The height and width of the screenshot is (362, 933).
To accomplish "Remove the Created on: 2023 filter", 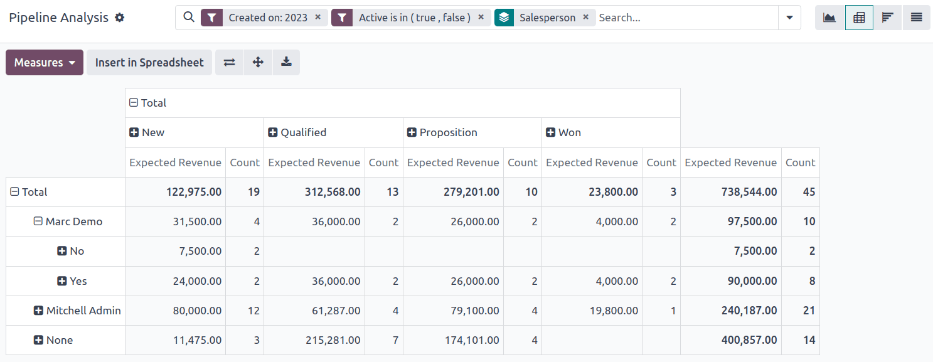I will [x=318, y=17].
